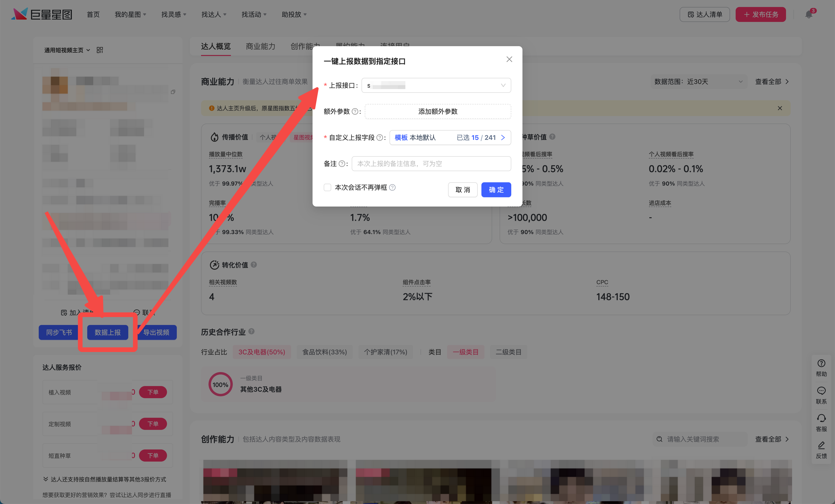Click 下单 for 定制视频
The width and height of the screenshot is (835, 504).
point(153,424)
